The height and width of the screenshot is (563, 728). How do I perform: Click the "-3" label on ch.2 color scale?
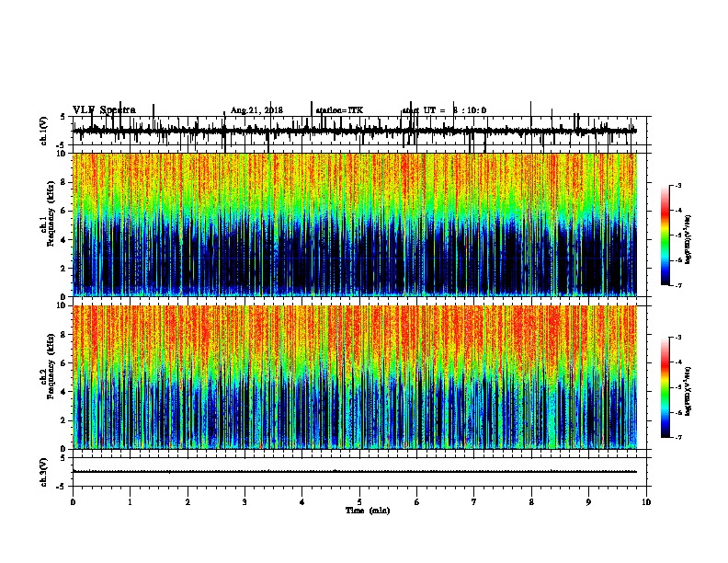(678, 338)
